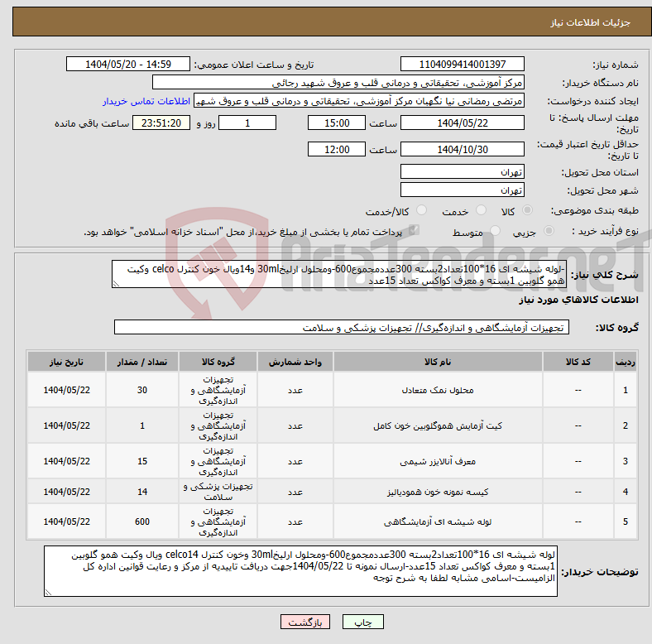Screen dimensions: 652x644
Task: Click the کد کالا column header
Action: pos(578,362)
